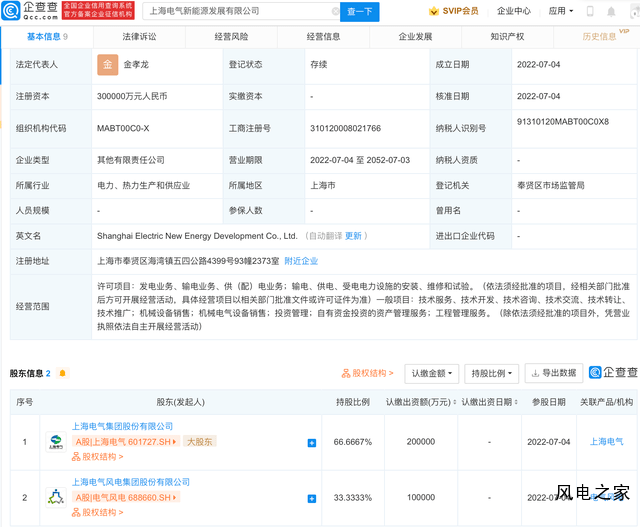Open the 持股比例 dropdown
Screen dimensions: 640x527
point(491,374)
